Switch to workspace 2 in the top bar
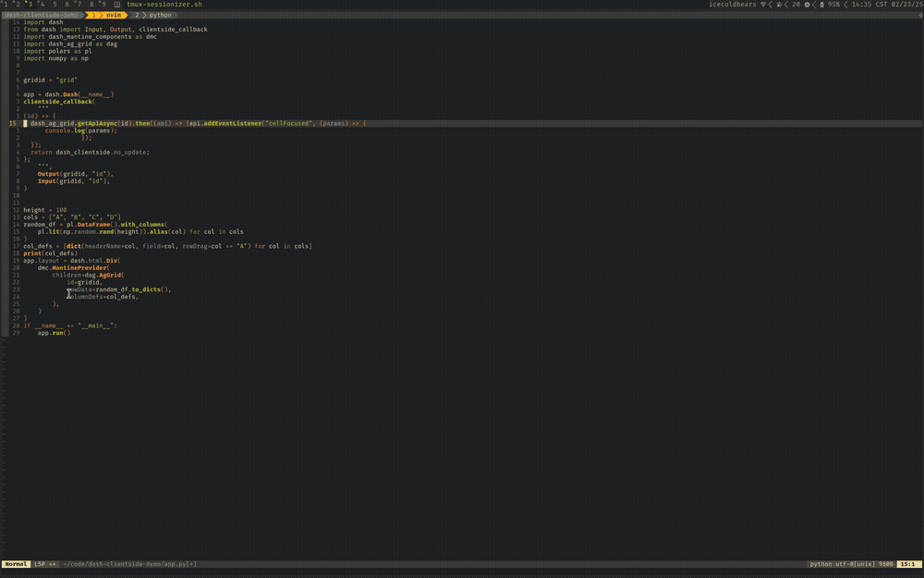This screenshot has height=578, width=924. click(18, 4)
